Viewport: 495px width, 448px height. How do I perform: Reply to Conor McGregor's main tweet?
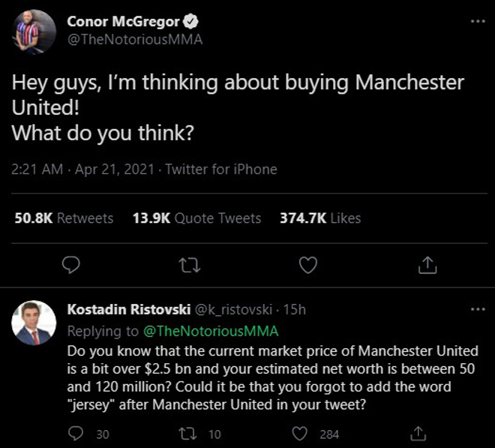[x=72, y=264]
